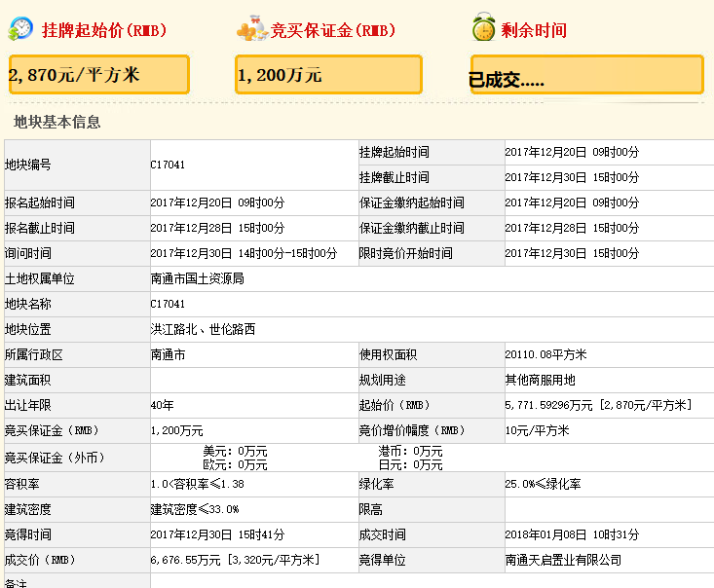Select 成交时间 value 2018年01月08日 10时31分
Image resolution: width=714 pixels, height=588 pixels.
pyautogui.click(x=572, y=534)
